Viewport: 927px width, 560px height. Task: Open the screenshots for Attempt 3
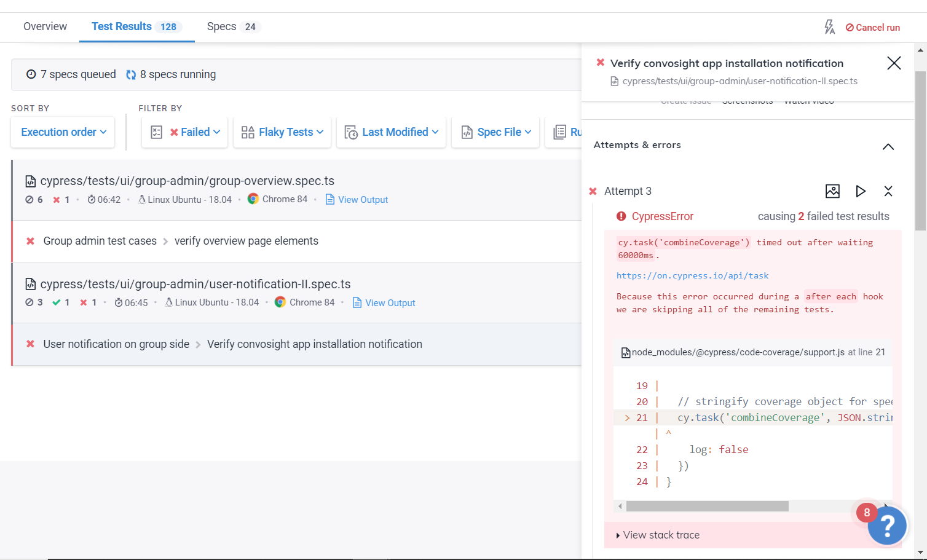click(x=832, y=191)
